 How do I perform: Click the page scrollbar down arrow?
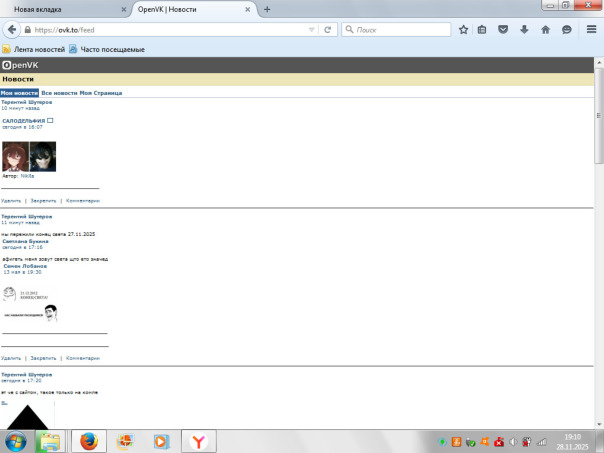click(x=599, y=424)
